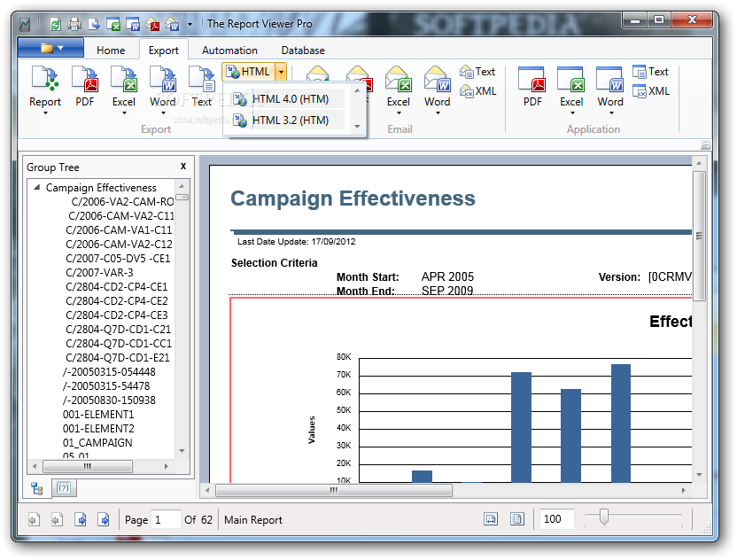
Task: Export to Text from Export group
Action: click(x=202, y=88)
